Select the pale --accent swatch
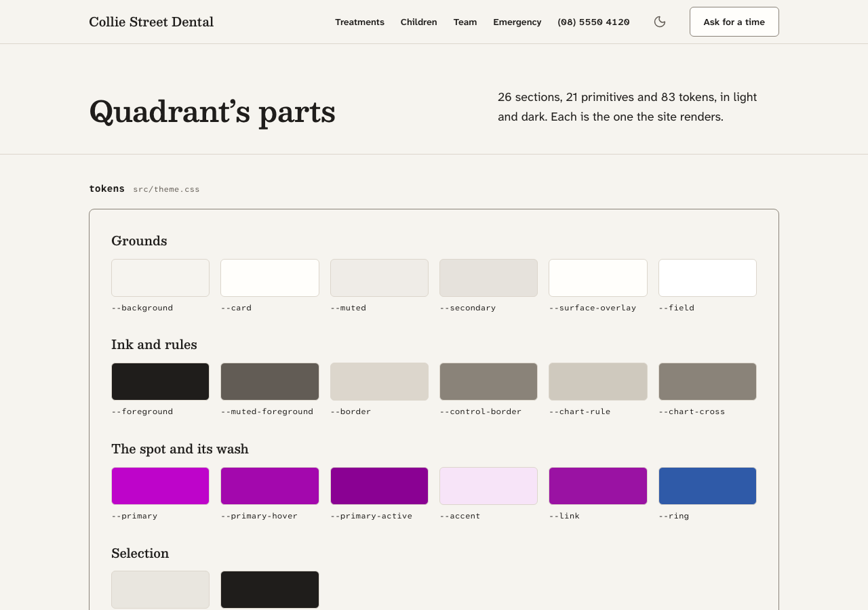The image size is (868, 610). click(488, 486)
